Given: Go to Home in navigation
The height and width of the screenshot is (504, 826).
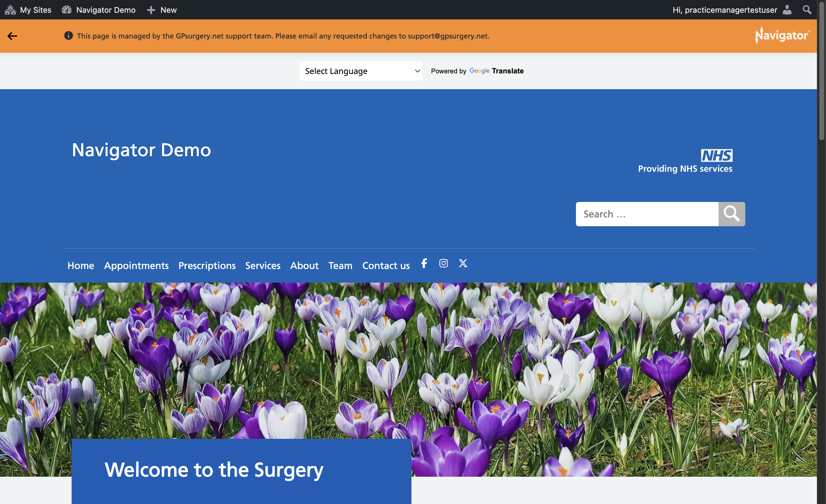Looking at the screenshot, I should click(81, 265).
